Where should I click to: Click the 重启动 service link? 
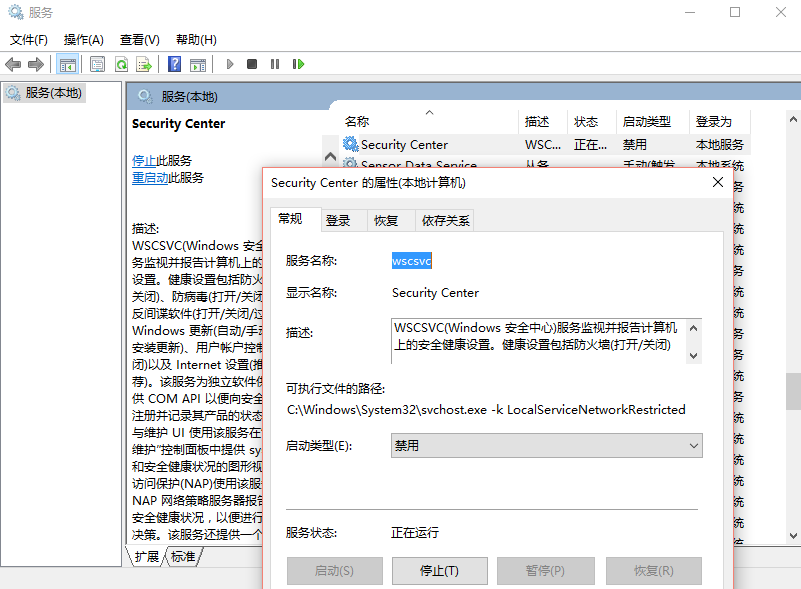click(150, 178)
